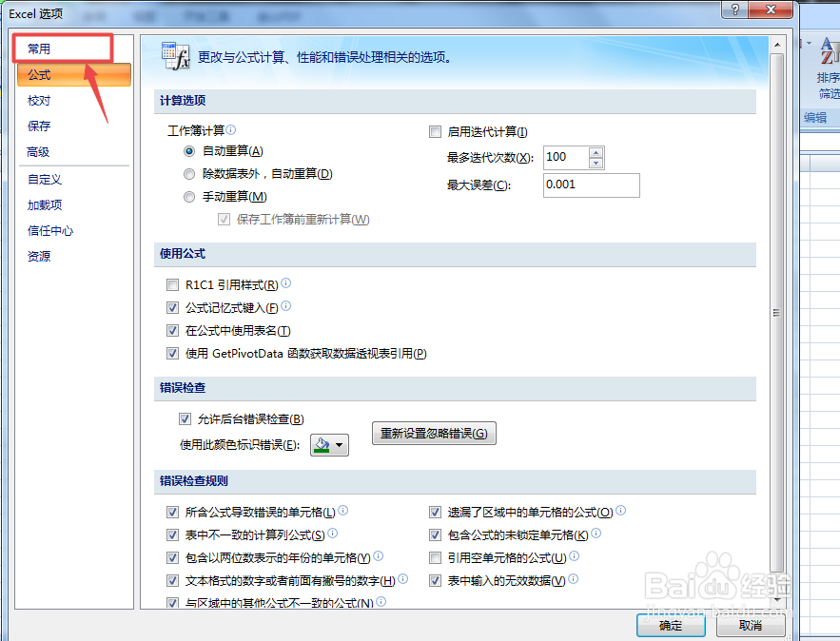Open the 资源 category
The height and width of the screenshot is (641, 840).
[39, 257]
